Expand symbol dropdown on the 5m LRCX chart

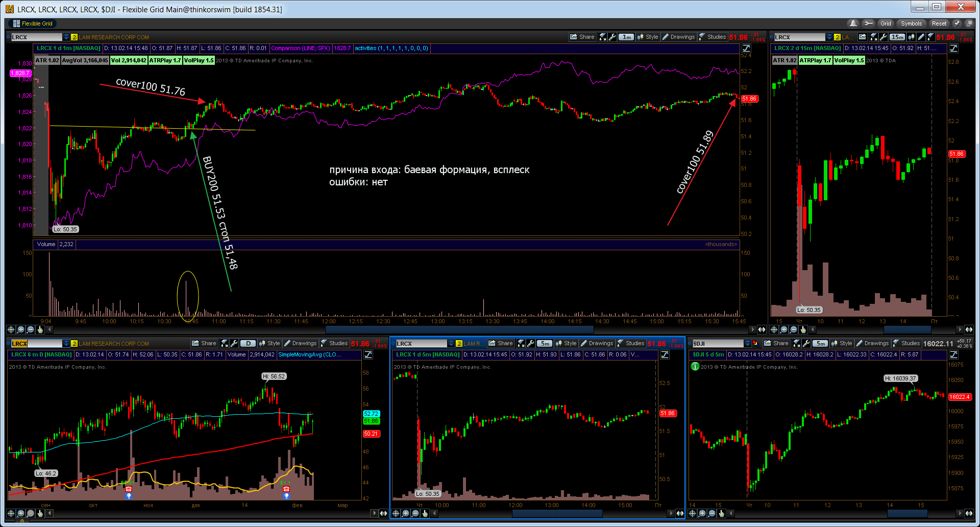(x=451, y=344)
